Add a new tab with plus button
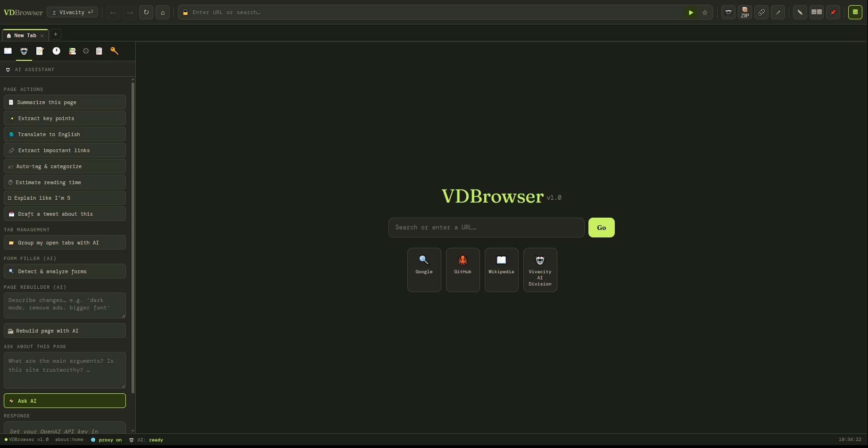This screenshot has height=448, width=868. [55, 34]
